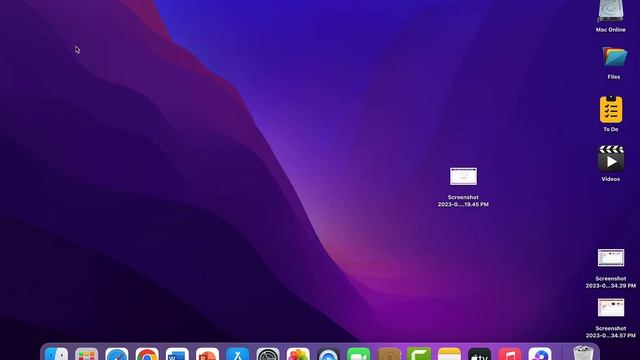Launch Google Chrome from the Dock
Image resolution: width=640 pixels, height=360 pixels.
click(147, 354)
